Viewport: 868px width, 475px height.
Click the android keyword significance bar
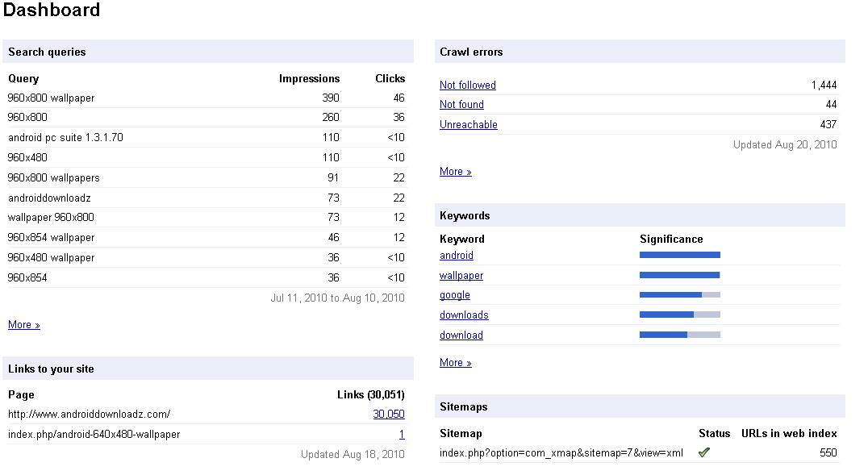point(679,255)
